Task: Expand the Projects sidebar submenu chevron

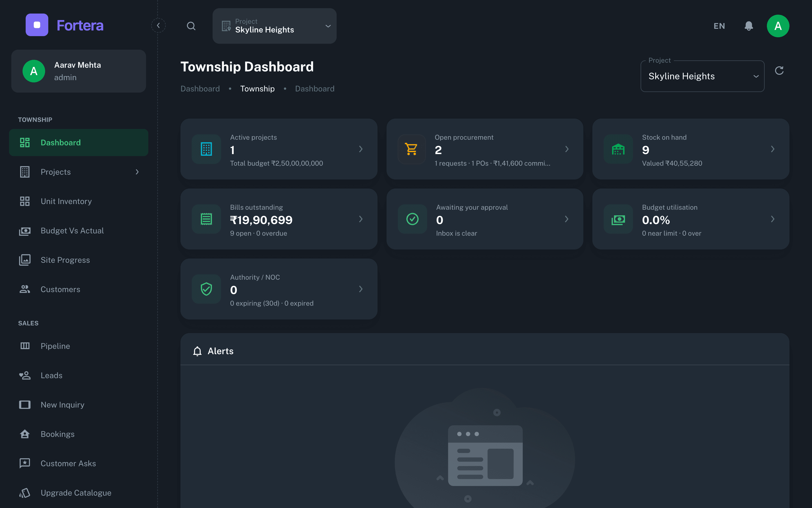Action: point(137,172)
